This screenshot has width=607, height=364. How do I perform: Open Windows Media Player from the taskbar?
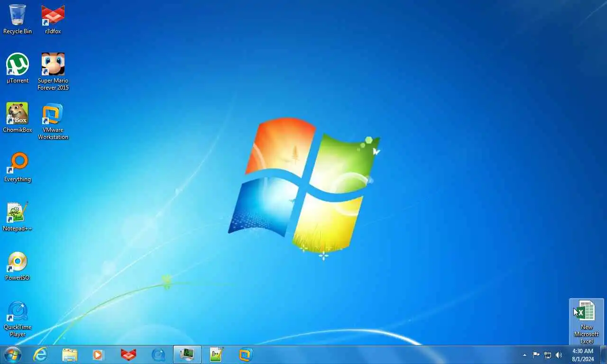99,355
